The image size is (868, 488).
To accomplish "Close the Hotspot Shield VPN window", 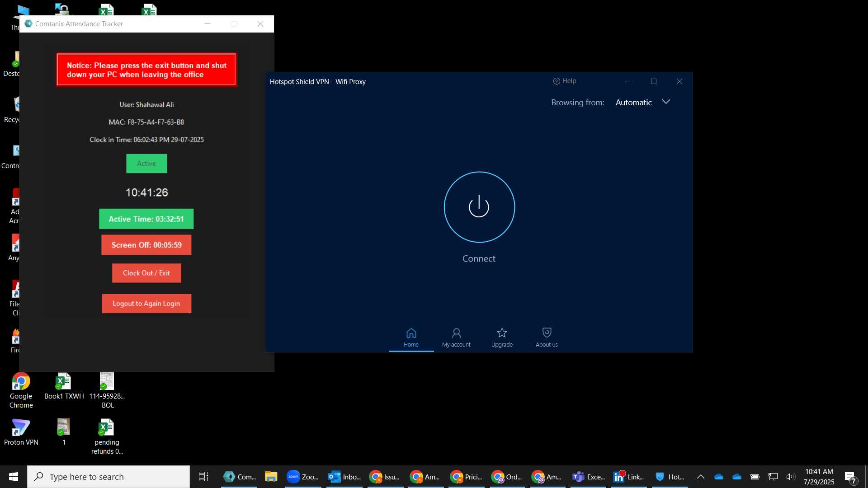I will tap(679, 81).
